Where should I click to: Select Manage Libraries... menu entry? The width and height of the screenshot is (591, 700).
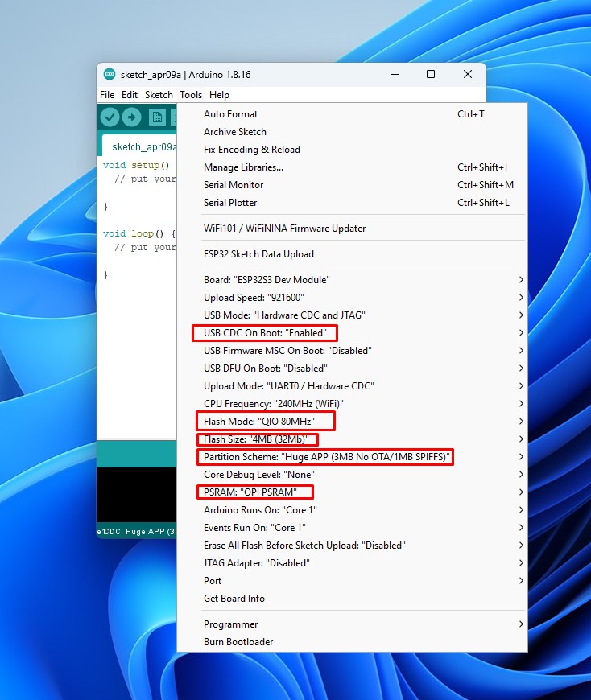pos(243,167)
